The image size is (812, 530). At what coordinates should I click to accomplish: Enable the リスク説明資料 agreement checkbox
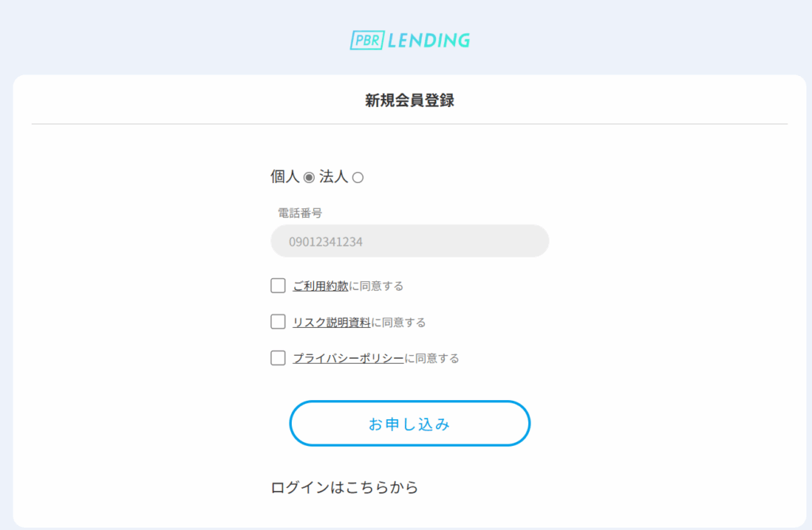(x=278, y=322)
